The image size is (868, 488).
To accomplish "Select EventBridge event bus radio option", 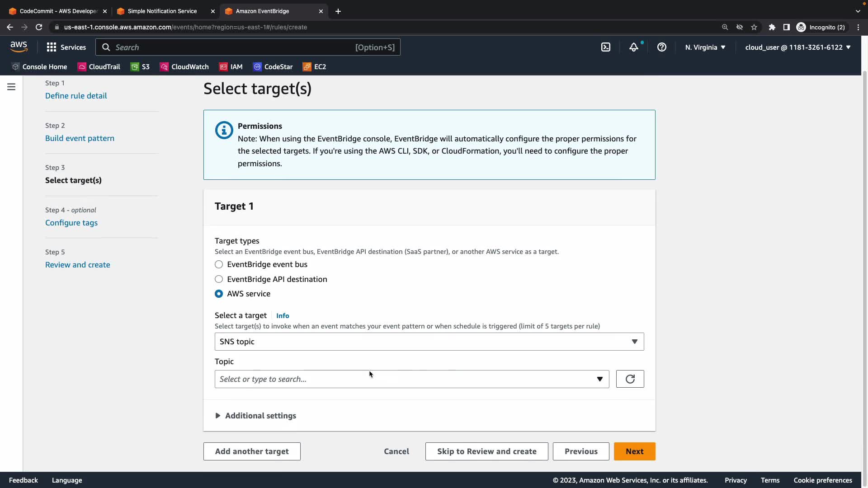I will click(x=219, y=264).
